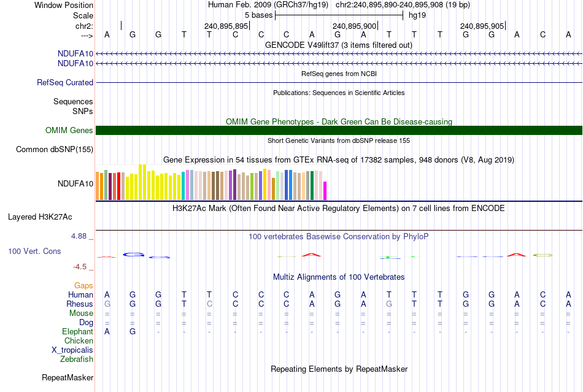Click the Sequences label under Publications
583x392 pixels.
73,101
